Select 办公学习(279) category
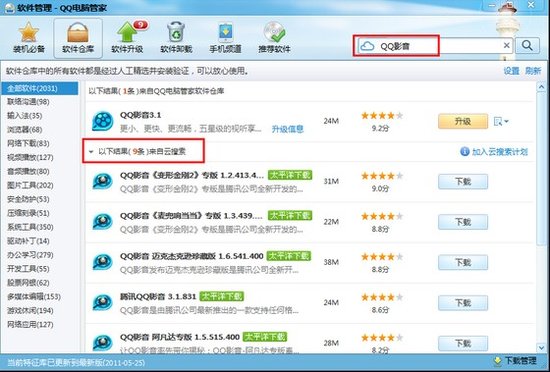Image resolution: width=550 pixels, height=372 pixels. point(30,255)
